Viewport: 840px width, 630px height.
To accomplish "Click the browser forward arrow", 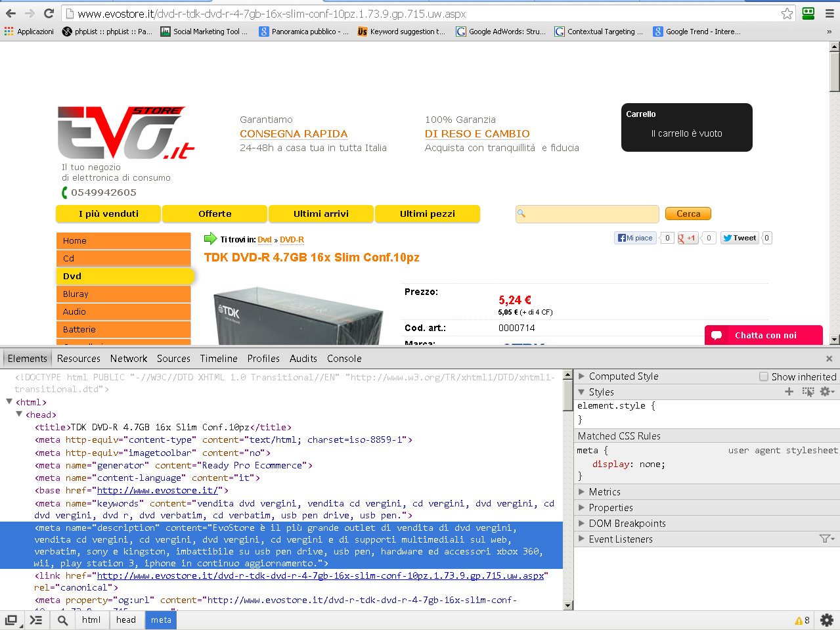I will 30,13.
